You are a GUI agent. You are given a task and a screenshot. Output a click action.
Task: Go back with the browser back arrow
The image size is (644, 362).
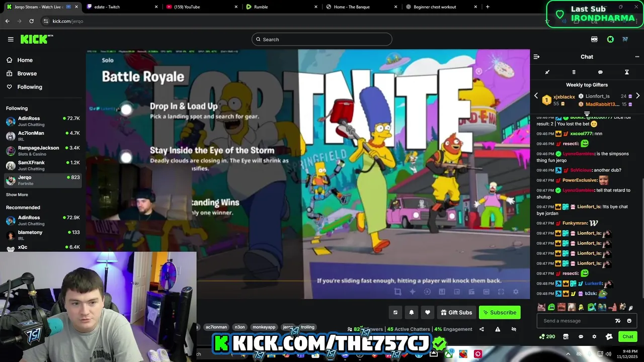pos(7,21)
